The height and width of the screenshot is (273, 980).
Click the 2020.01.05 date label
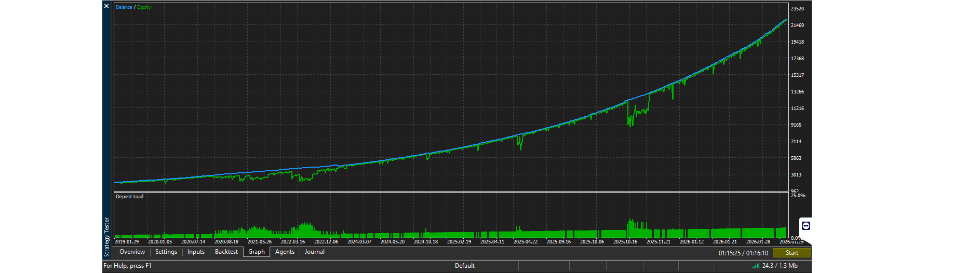160,242
